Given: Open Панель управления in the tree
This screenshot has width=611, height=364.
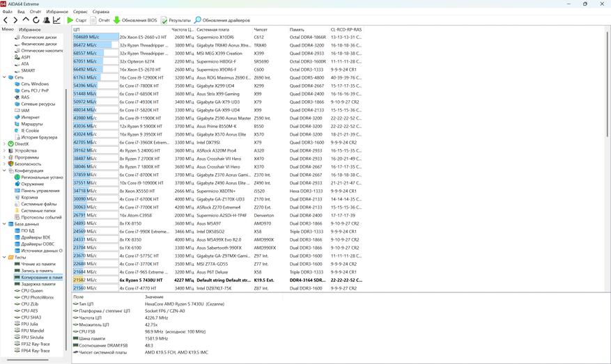Looking at the screenshot, I should click(37, 191).
